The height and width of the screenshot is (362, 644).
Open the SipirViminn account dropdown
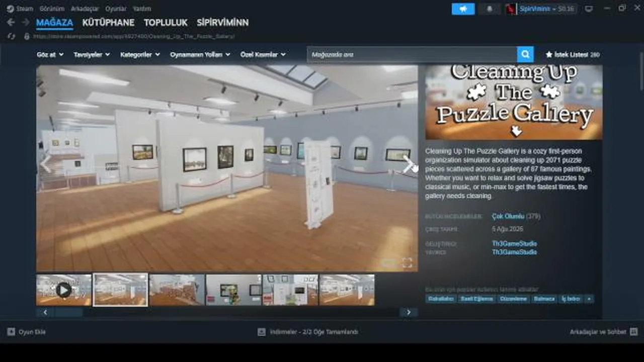(547, 9)
